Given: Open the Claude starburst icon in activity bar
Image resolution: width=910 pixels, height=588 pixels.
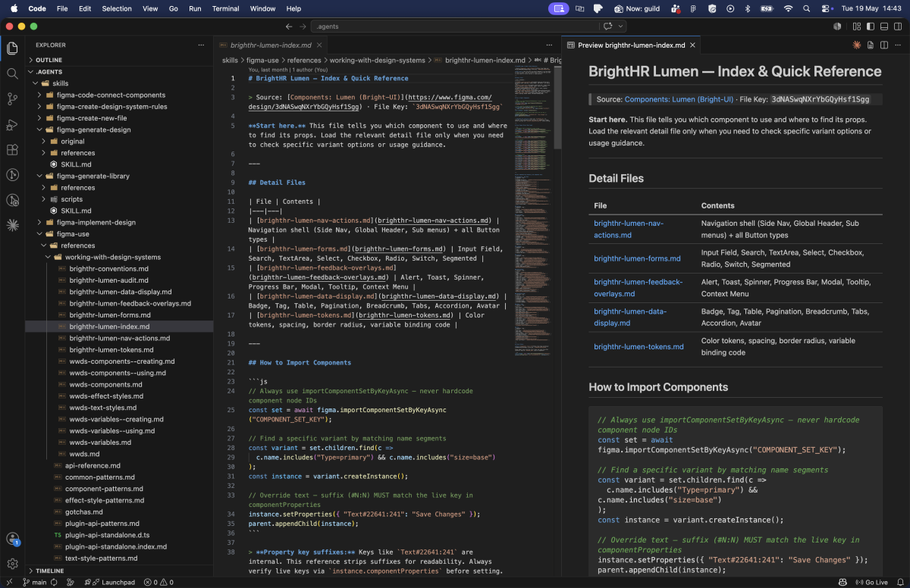Looking at the screenshot, I should (12, 225).
